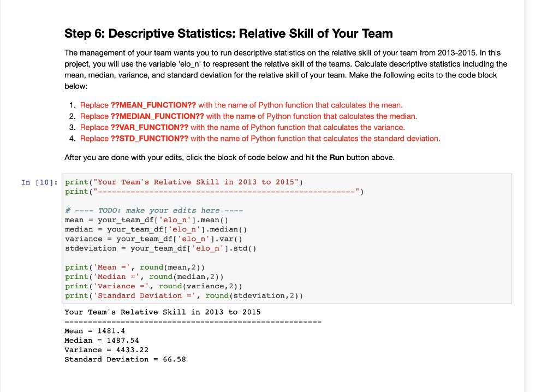Click the print 'Mean =' code line

tap(135, 267)
